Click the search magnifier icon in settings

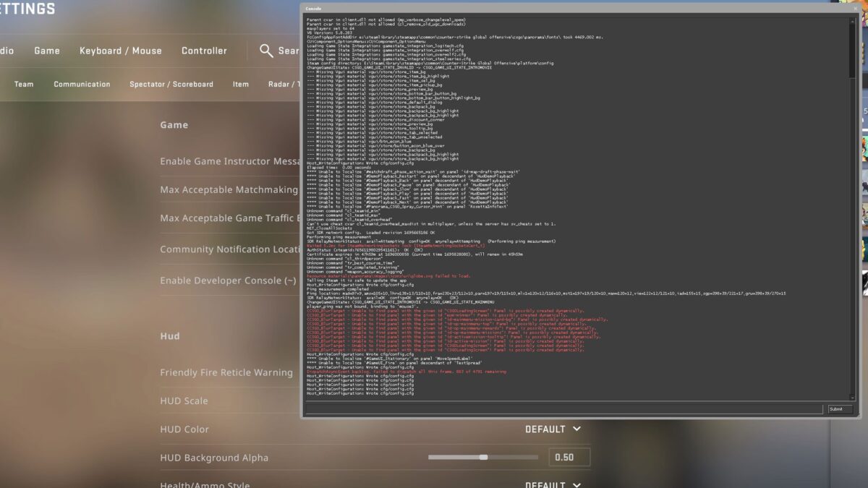pyautogui.click(x=266, y=51)
